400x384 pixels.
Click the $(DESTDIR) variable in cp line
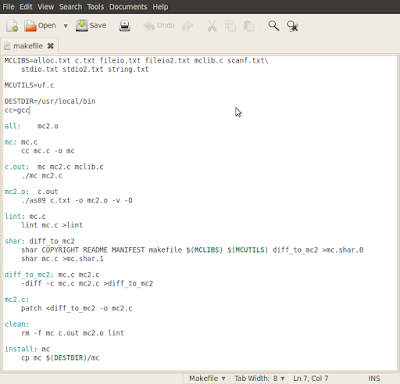68,358
